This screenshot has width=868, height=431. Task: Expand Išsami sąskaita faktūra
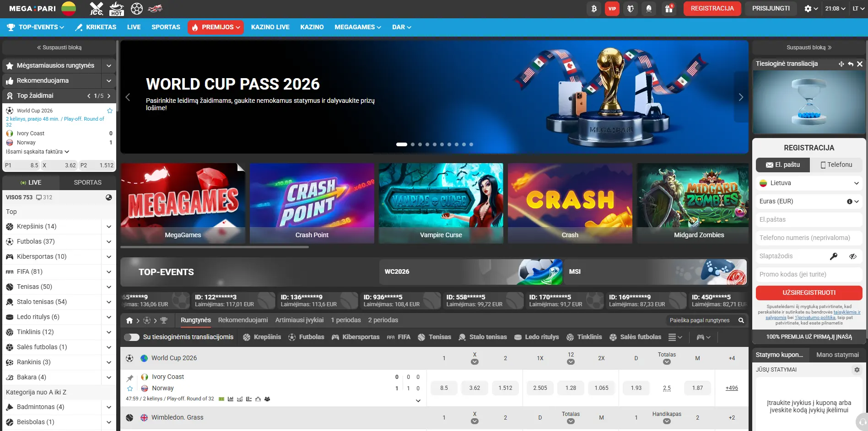coord(38,152)
